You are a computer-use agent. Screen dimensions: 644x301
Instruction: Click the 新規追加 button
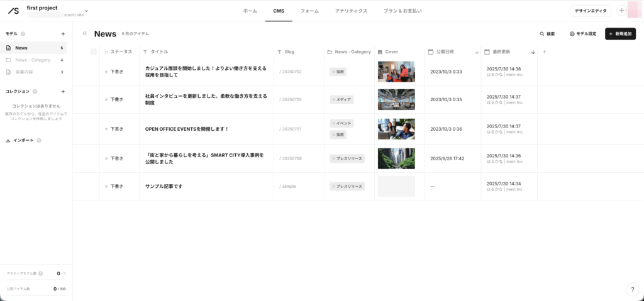tap(620, 34)
